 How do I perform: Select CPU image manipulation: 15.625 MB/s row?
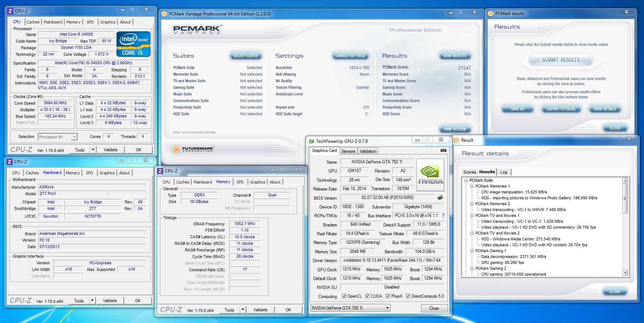coord(514,192)
